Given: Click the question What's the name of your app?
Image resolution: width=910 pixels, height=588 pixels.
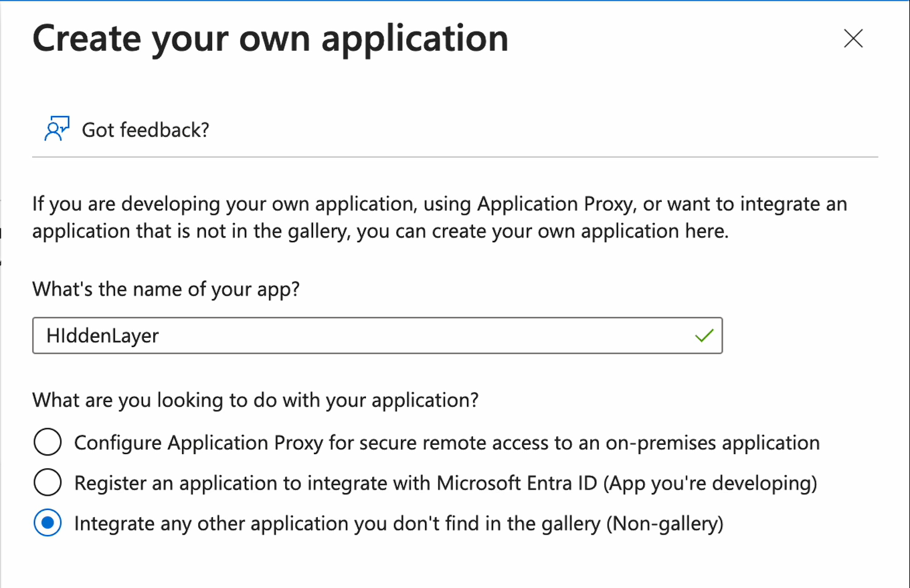Looking at the screenshot, I should 166,289.
